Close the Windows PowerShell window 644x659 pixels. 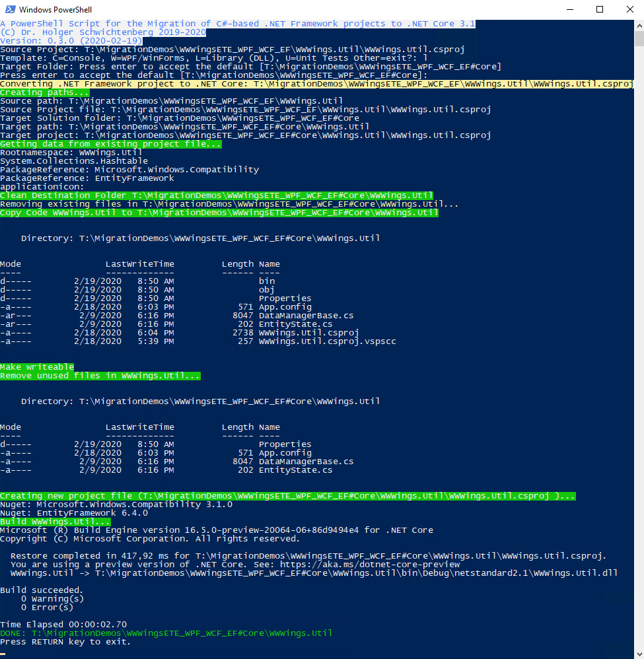(629, 9)
